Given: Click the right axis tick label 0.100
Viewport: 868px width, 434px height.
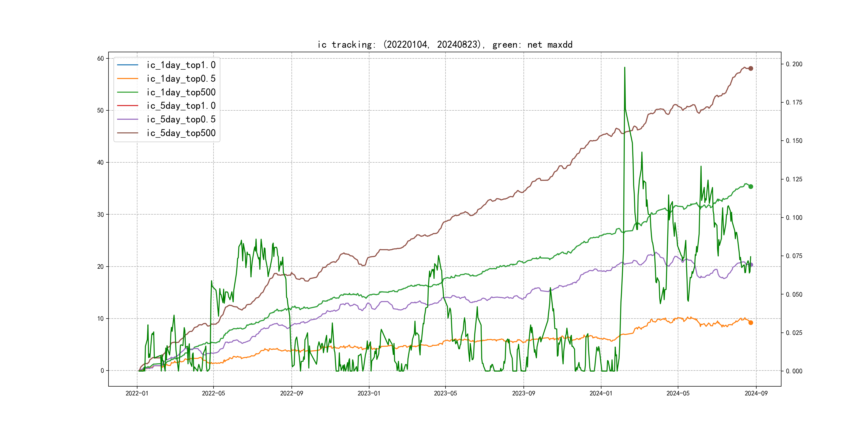Looking at the screenshot, I should point(794,218).
